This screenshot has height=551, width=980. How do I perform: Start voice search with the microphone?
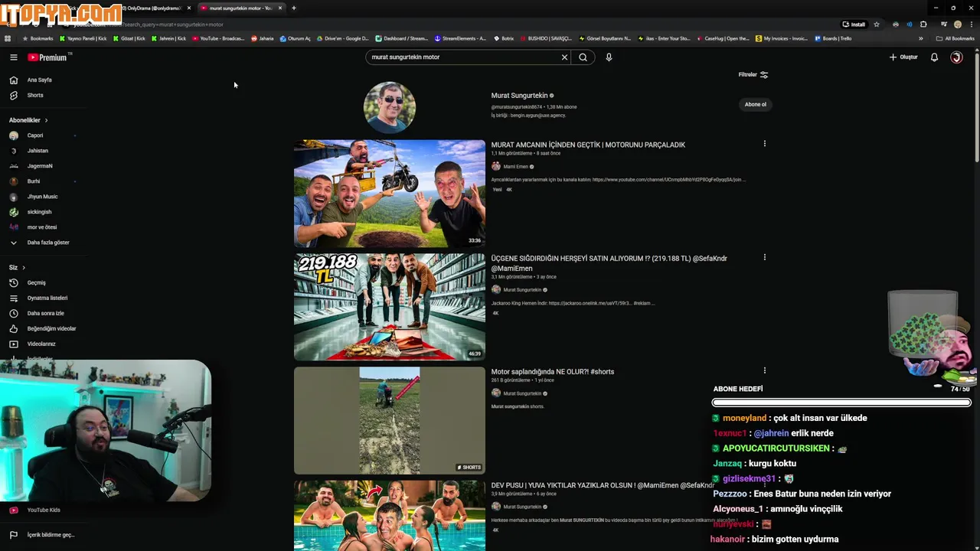[609, 57]
